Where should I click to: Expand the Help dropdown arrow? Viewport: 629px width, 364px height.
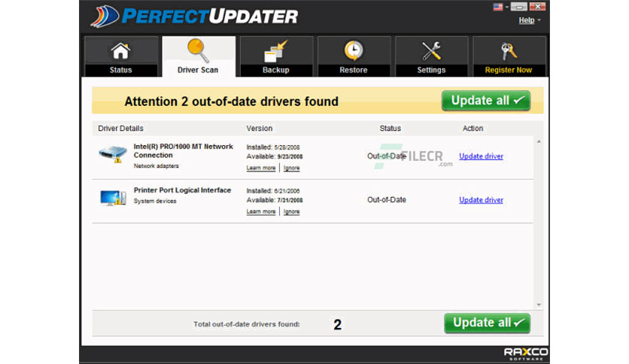[x=539, y=20]
